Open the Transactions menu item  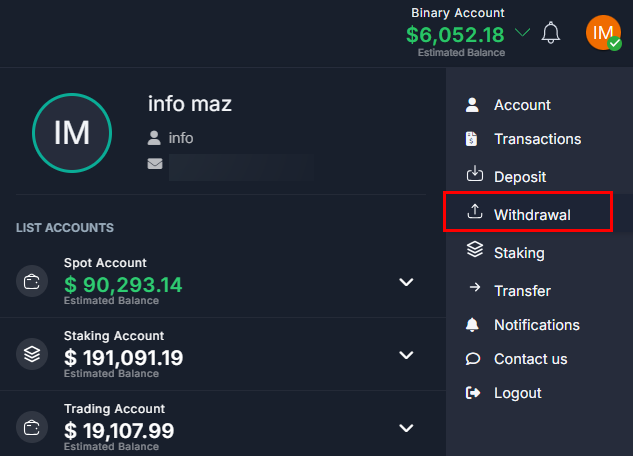pyautogui.click(x=537, y=139)
